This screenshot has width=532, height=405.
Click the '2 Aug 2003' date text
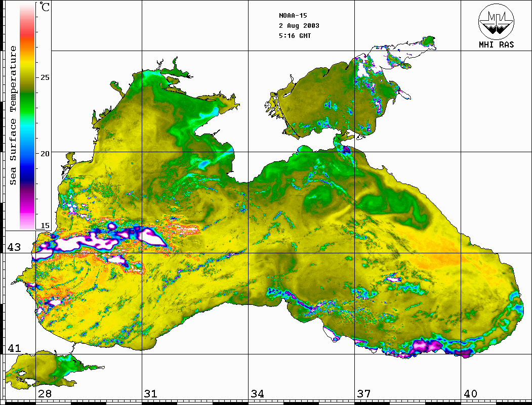click(x=299, y=26)
